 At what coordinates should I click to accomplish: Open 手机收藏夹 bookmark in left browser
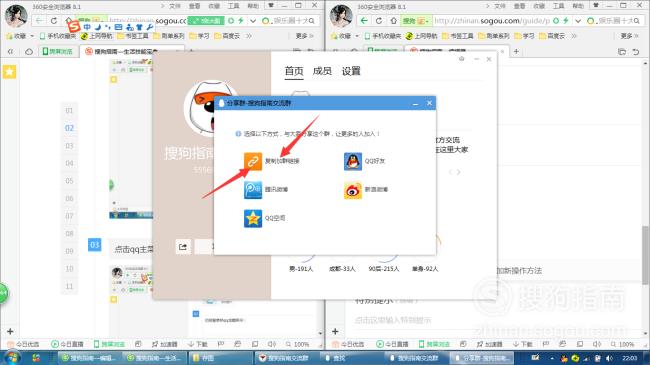[x=58, y=36]
